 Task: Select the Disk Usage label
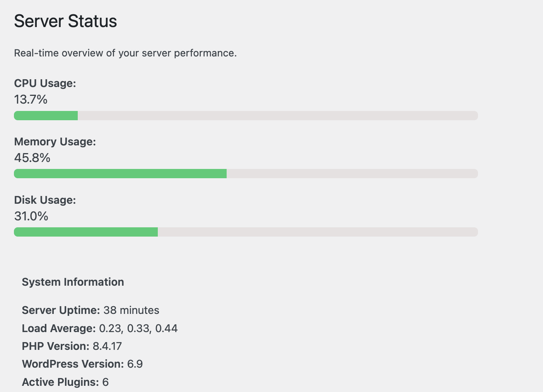coord(45,200)
